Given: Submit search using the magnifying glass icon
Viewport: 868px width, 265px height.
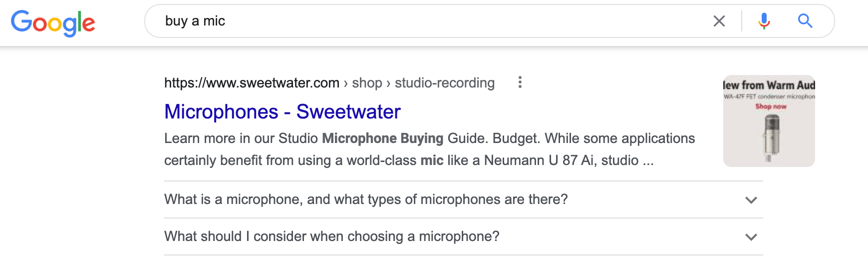Looking at the screenshot, I should click(805, 21).
